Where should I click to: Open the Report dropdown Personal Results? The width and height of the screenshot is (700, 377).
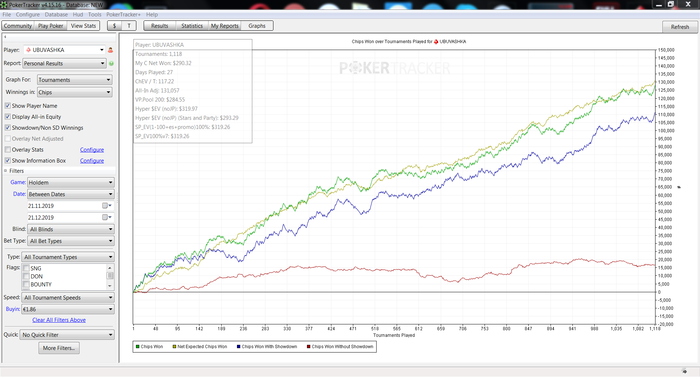tap(64, 63)
